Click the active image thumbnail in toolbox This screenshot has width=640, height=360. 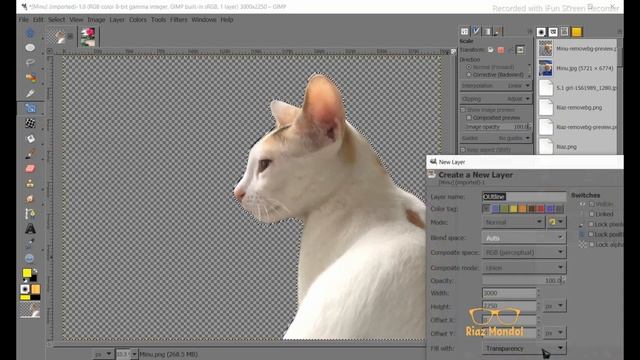(30, 311)
